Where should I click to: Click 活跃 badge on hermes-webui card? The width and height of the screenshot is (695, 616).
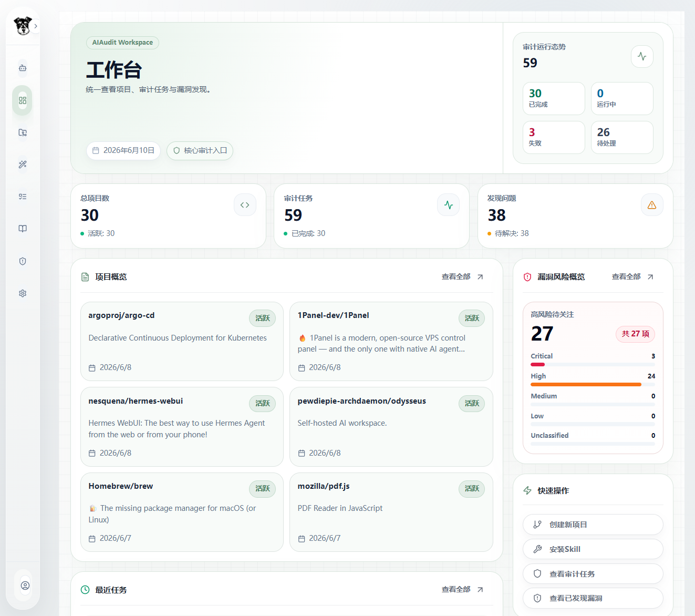pos(262,403)
